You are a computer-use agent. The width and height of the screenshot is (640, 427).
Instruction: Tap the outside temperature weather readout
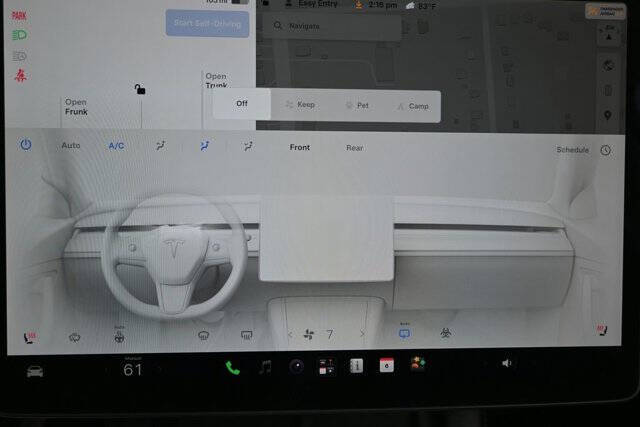pyautogui.click(x=421, y=6)
